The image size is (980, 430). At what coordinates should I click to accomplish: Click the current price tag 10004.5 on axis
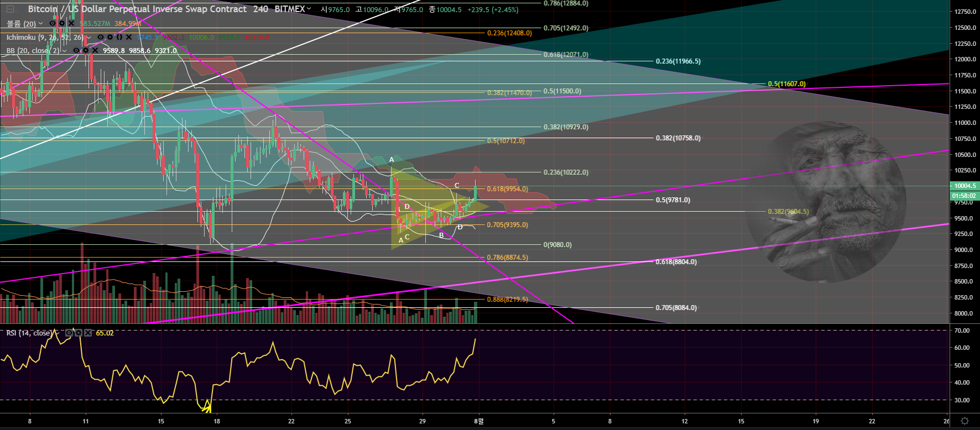(x=965, y=186)
